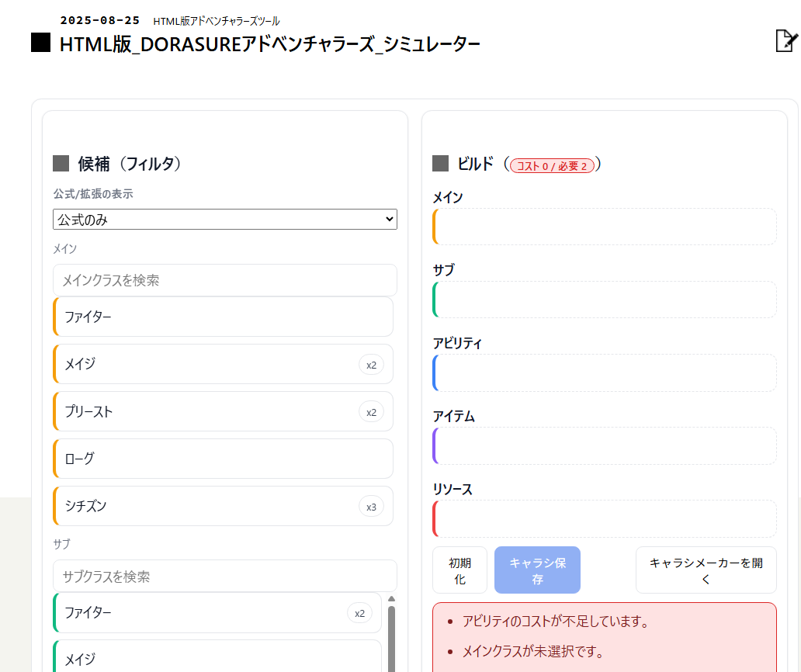Viewport: 801px width, 672px height.
Task: Click the x2 badge on メイジ
Action: pyautogui.click(x=371, y=365)
